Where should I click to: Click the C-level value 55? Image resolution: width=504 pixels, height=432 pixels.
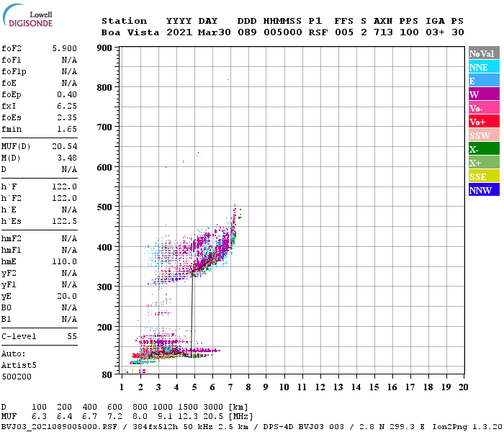[x=72, y=336]
